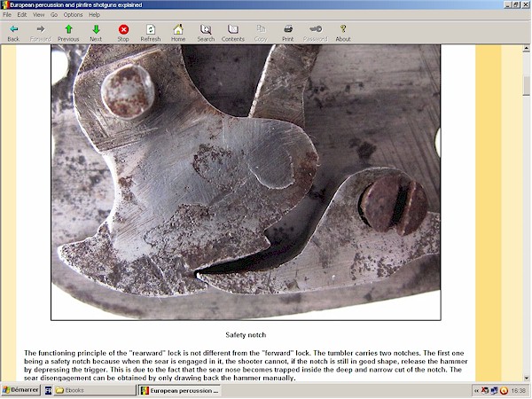Go to the Previous page
Image resolution: width=532 pixels, height=399 pixels.
click(x=68, y=33)
